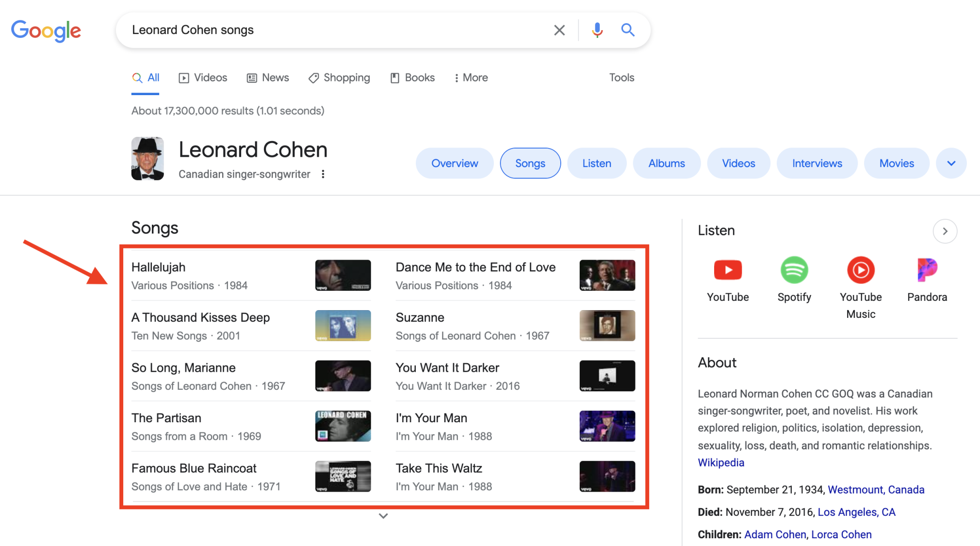The width and height of the screenshot is (980, 546).
Task: Select the Songs tab for Leonard Cohen
Action: 530,163
